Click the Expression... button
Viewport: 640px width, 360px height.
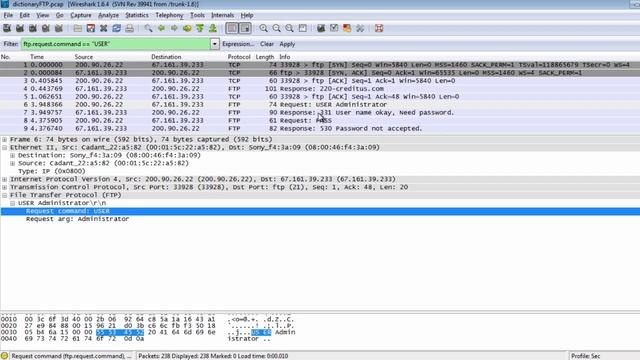tap(238, 44)
